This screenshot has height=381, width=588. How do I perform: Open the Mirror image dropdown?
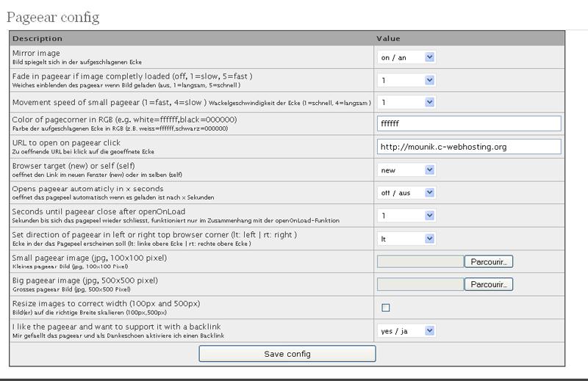pyautogui.click(x=406, y=57)
